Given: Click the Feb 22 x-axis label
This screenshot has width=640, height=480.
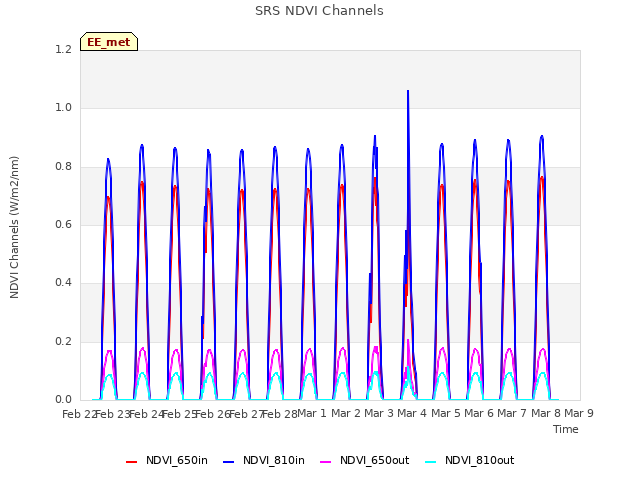Looking at the screenshot, I should (x=79, y=414).
